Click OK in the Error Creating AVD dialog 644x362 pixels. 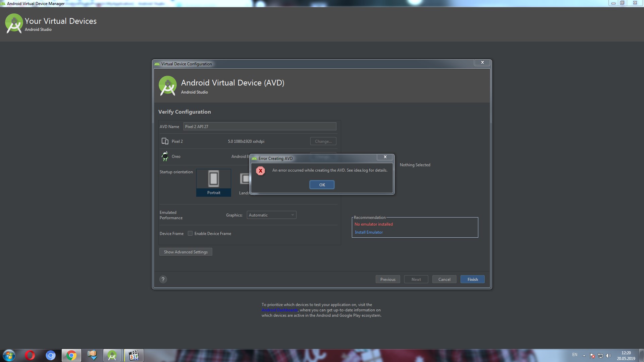pos(322,185)
